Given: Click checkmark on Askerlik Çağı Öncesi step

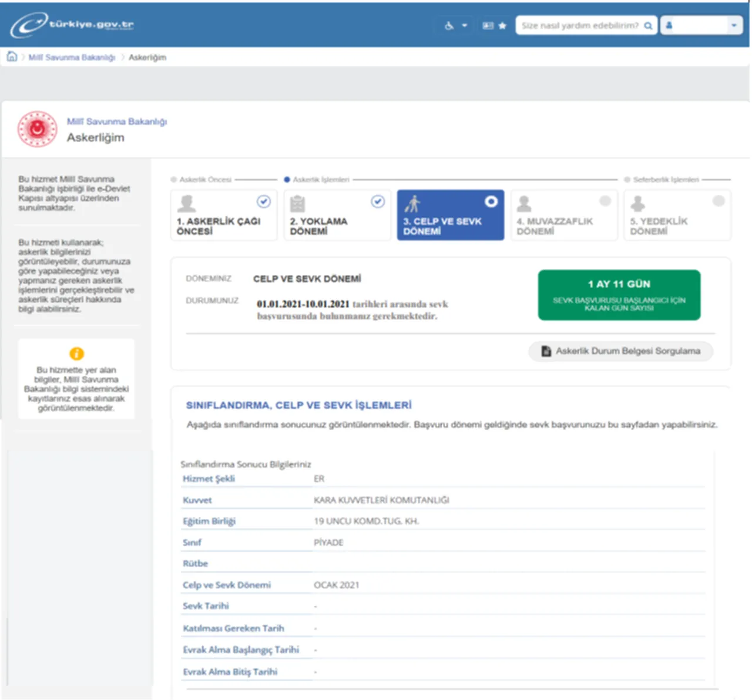Looking at the screenshot, I should pos(264,201).
